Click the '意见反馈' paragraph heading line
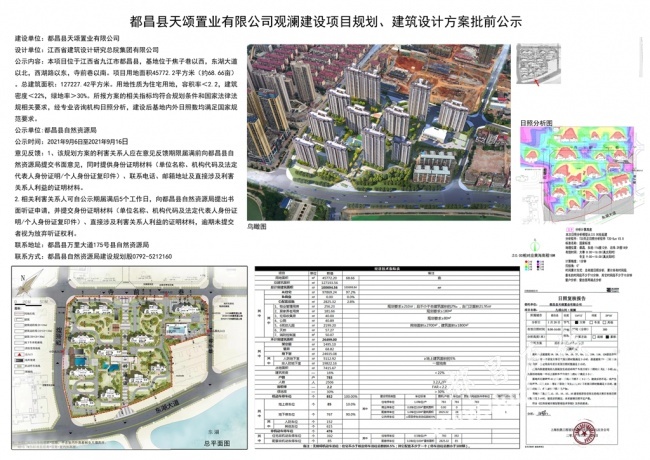The image size is (650, 460). 124,153
